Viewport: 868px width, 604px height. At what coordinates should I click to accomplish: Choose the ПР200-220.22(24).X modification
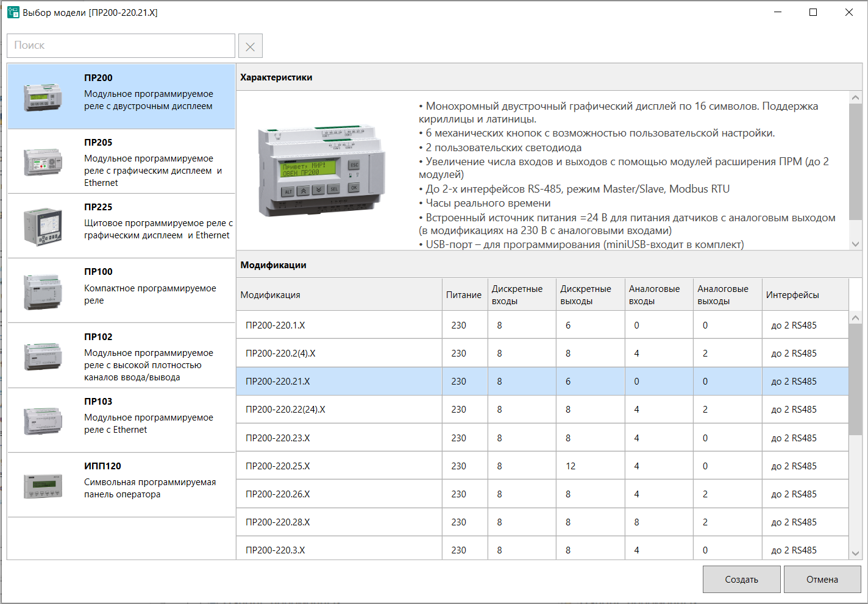[x=338, y=410]
